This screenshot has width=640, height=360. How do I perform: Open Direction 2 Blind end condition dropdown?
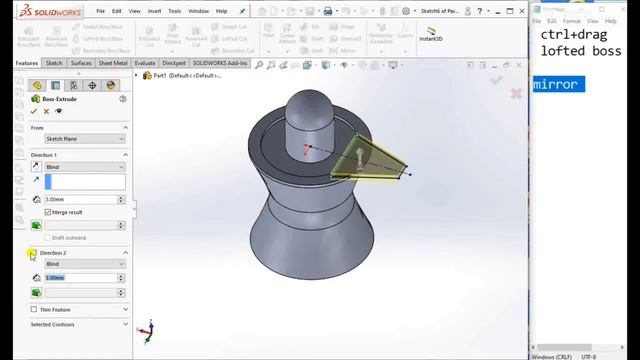click(85, 264)
